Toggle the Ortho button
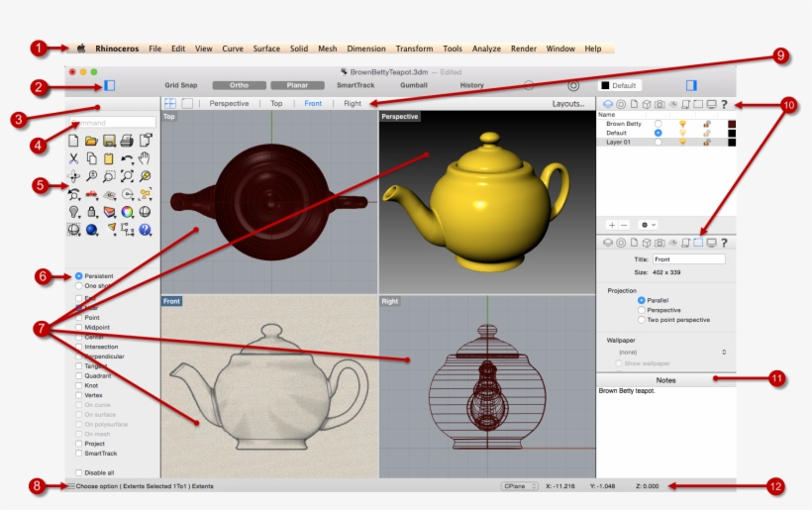Viewport: 812px width, 510px height. tap(239, 85)
